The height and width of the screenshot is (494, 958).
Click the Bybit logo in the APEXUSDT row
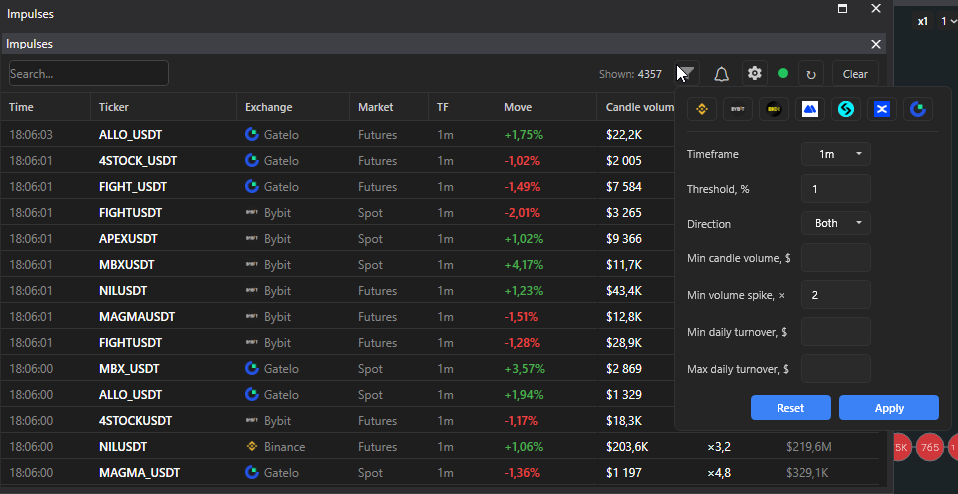[252, 239]
